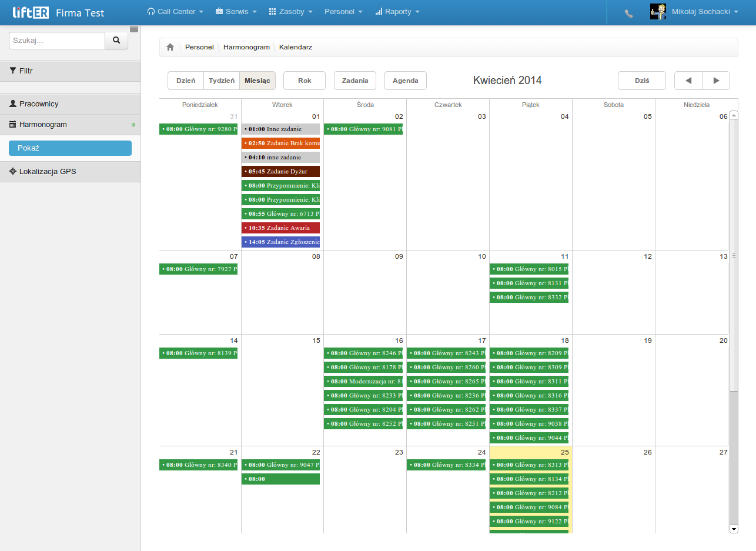Select the Miesiąc view toggle

pos(257,81)
